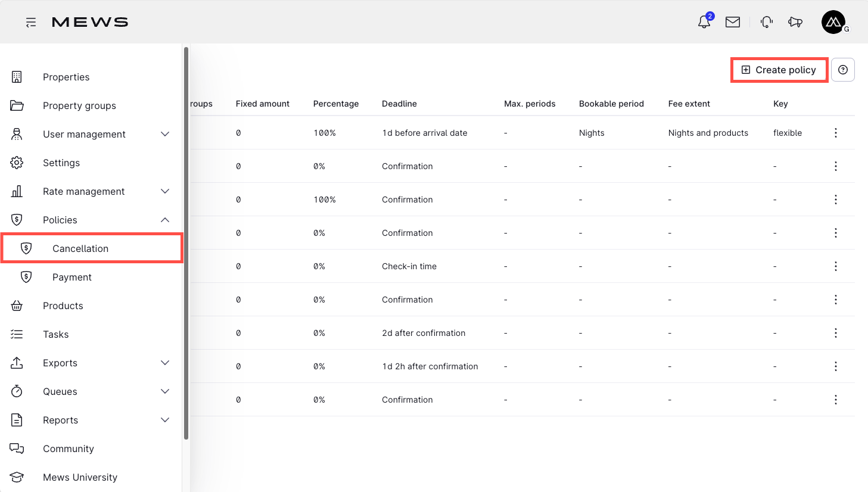
Task: Open the support headset icon
Action: tap(767, 22)
